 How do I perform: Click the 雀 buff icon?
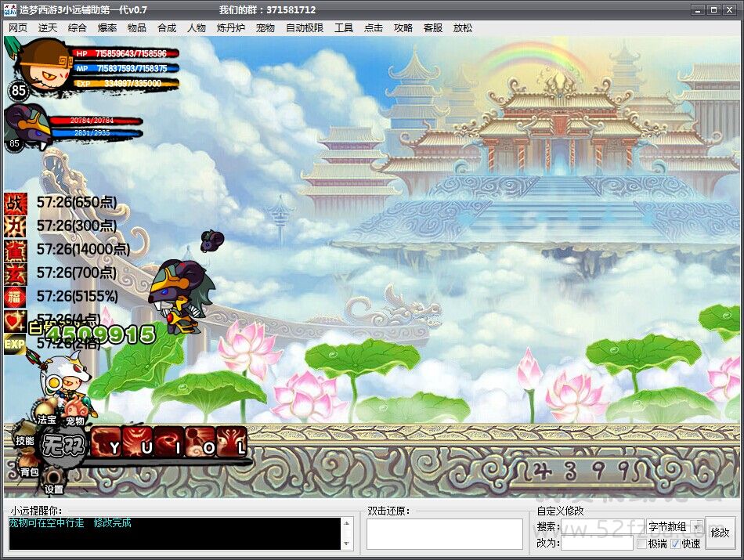pos(15,250)
